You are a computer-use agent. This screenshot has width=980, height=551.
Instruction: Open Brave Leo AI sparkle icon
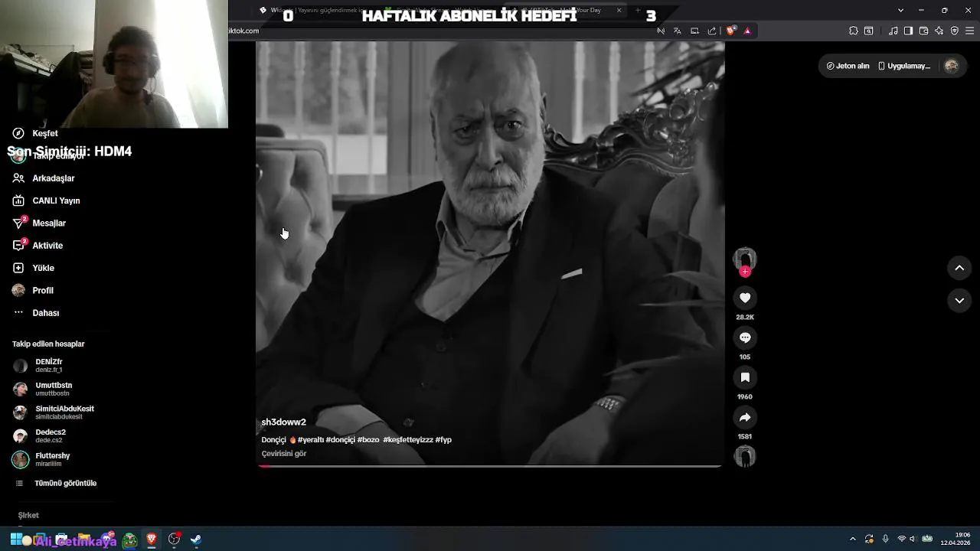[x=939, y=31]
